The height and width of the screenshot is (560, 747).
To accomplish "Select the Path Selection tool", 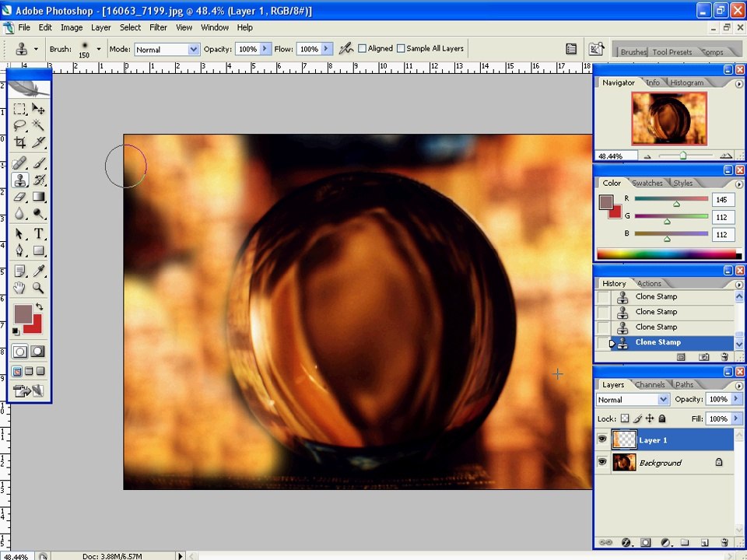I will point(19,234).
